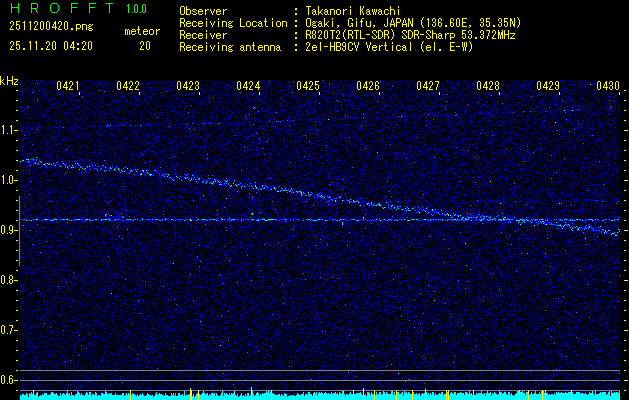This screenshot has width=629, height=400.
Task: Pick the 0429 time marker
Action: point(548,87)
